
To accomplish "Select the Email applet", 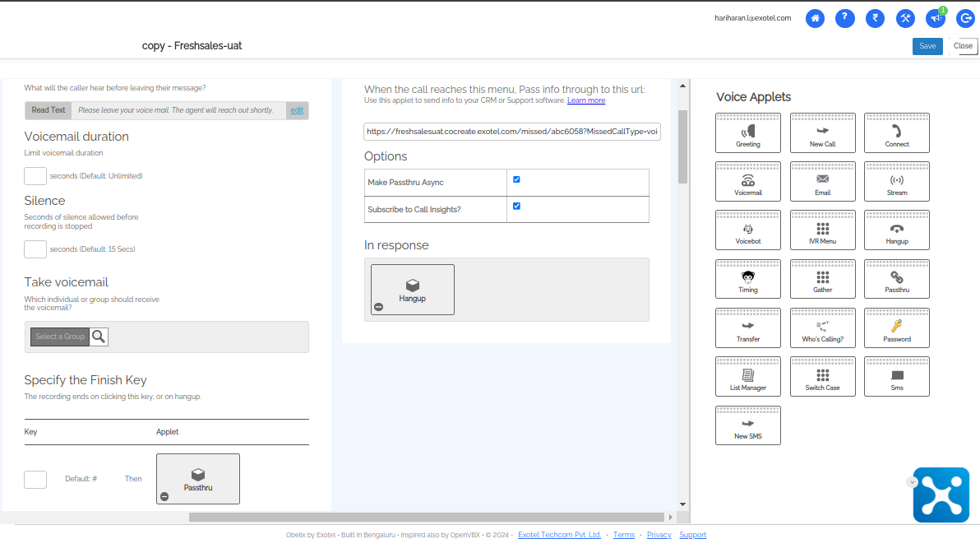I will [822, 181].
